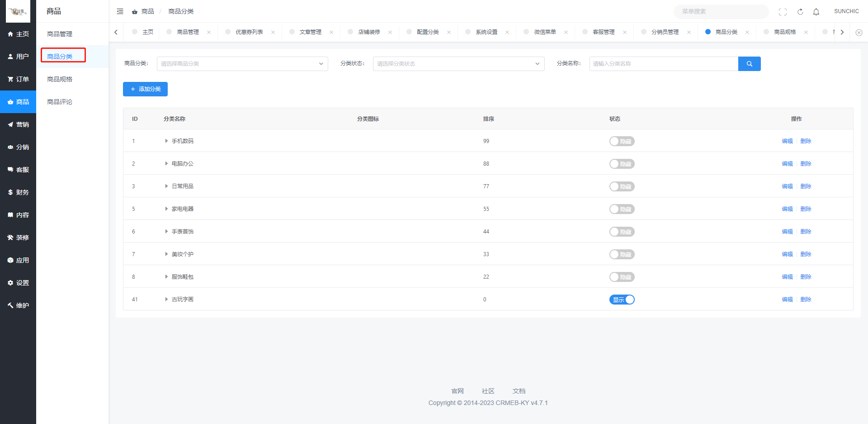The height and width of the screenshot is (424, 868).
Task: Open the 文档 footer link
Action: [519, 391]
